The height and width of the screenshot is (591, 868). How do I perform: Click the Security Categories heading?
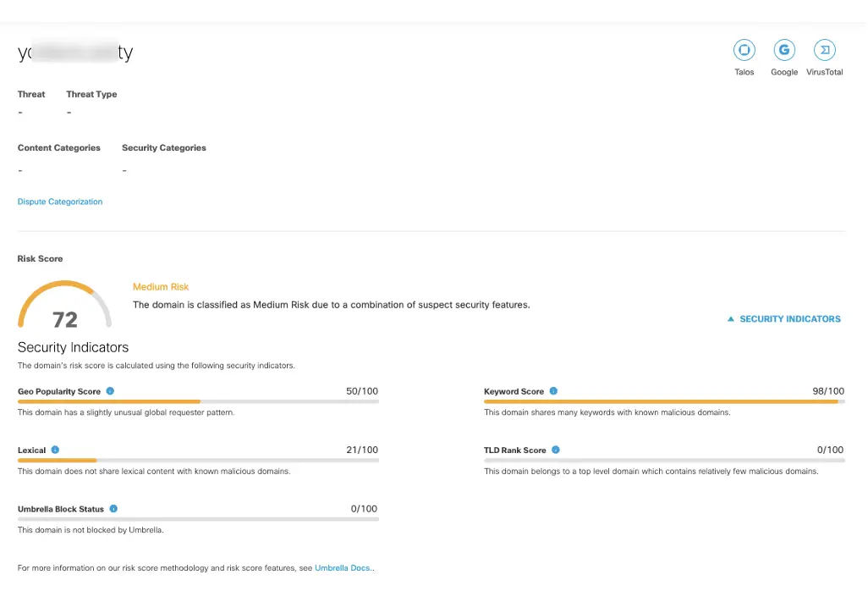(164, 148)
